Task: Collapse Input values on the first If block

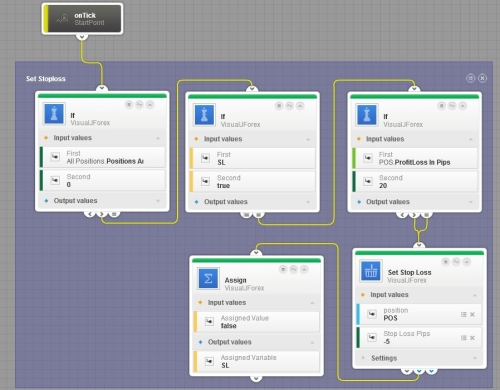Action: pos(158,138)
